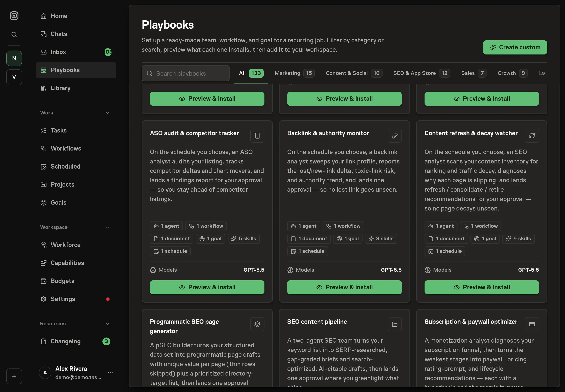Click the Content refresh card refresh icon
Image resolution: width=565 pixels, height=392 pixels.
[x=532, y=136]
